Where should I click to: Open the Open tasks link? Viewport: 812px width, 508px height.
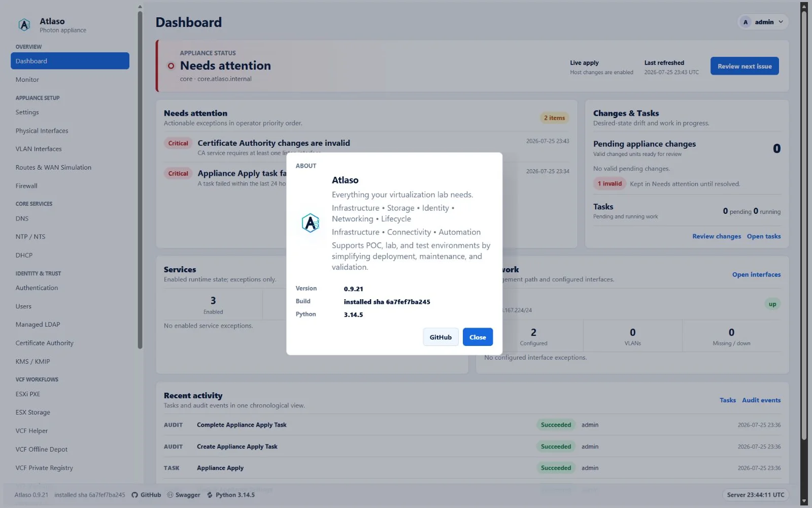tap(764, 236)
